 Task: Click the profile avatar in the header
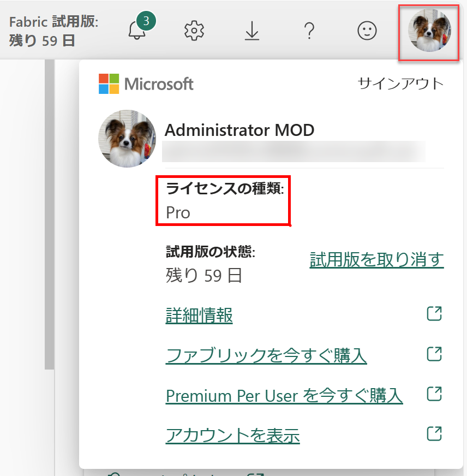click(429, 31)
